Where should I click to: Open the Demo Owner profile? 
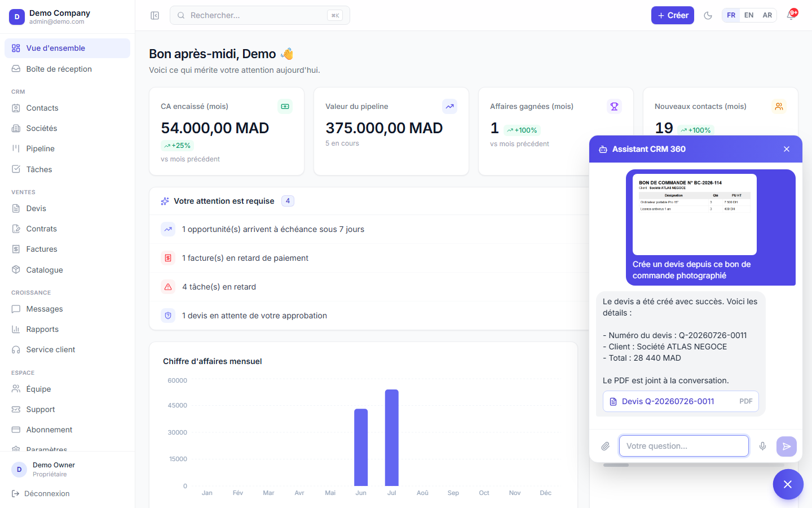coord(67,469)
